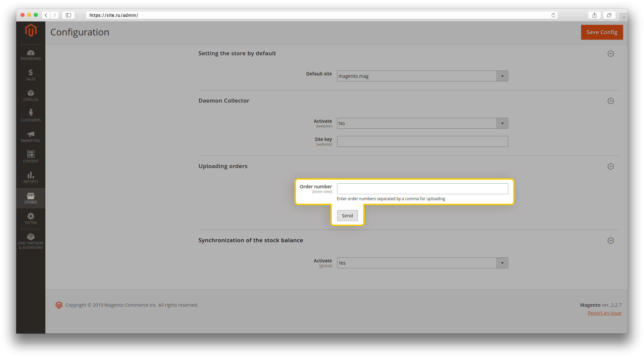This screenshot has width=644, height=357.
Task: Open the Content sidebar menu
Action: coord(31,157)
